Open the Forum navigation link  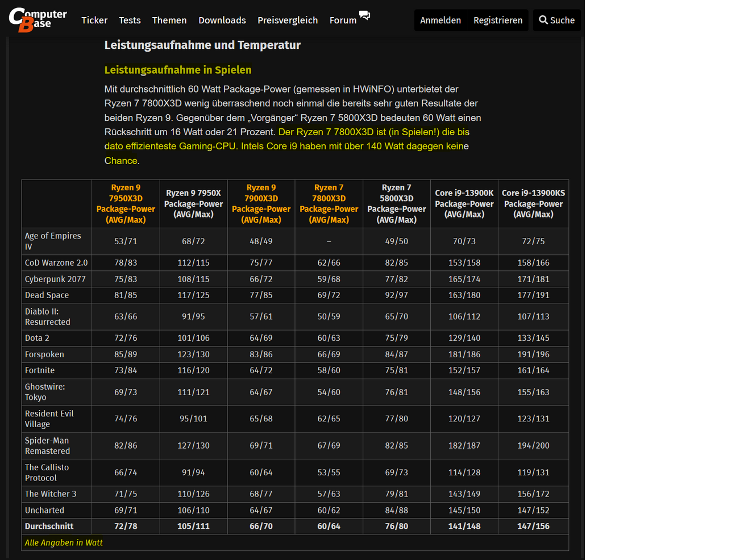point(343,20)
